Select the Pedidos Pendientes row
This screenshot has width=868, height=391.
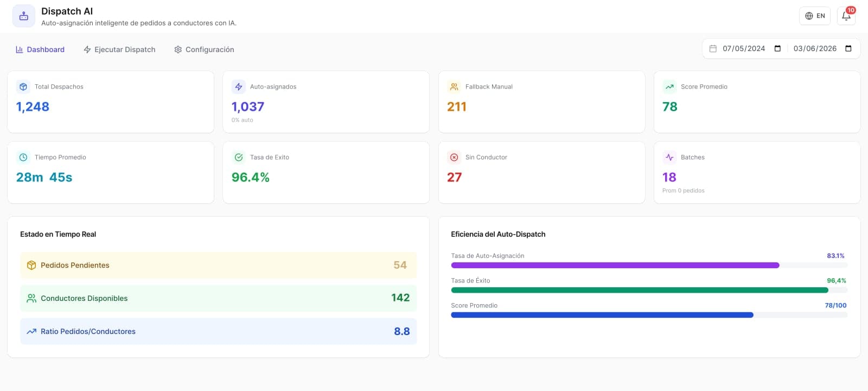coord(219,265)
